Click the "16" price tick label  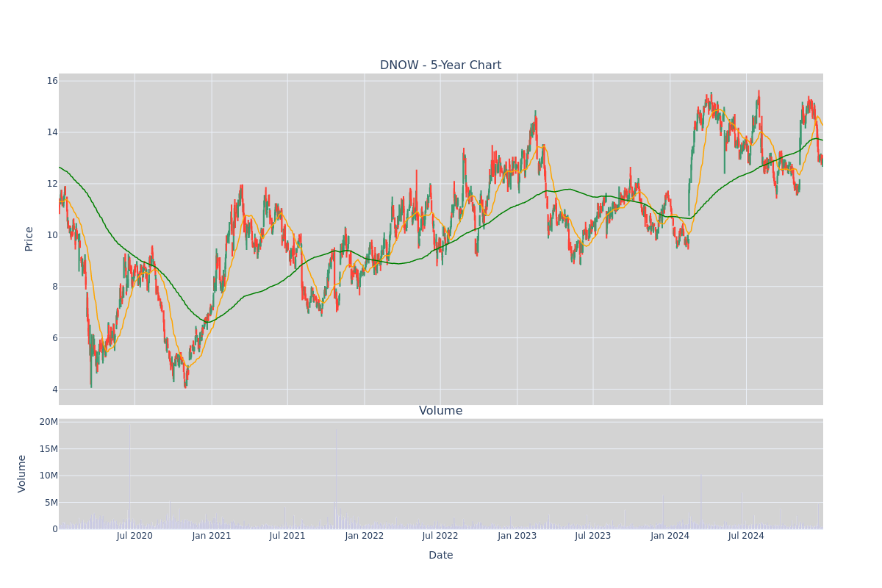(x=51, y=81)
